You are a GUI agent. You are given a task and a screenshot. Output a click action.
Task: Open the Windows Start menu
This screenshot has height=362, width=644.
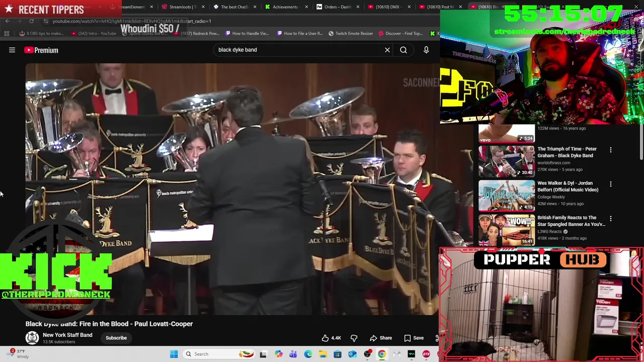pos(174,354)
